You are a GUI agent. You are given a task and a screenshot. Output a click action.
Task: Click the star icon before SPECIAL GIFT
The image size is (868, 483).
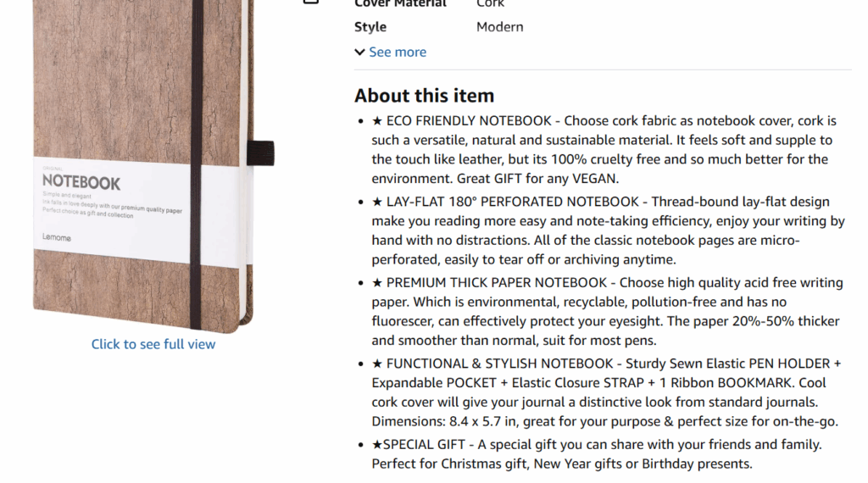pyautogui.click(x=377, y=445)
